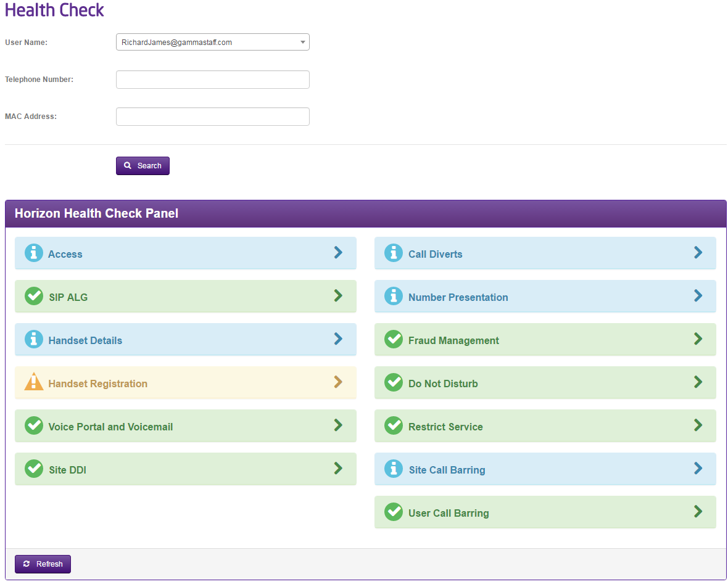The height and width of the screenshot is (587, 728).
Task: Open the User Name dropdown
Action: click(213, 42)
